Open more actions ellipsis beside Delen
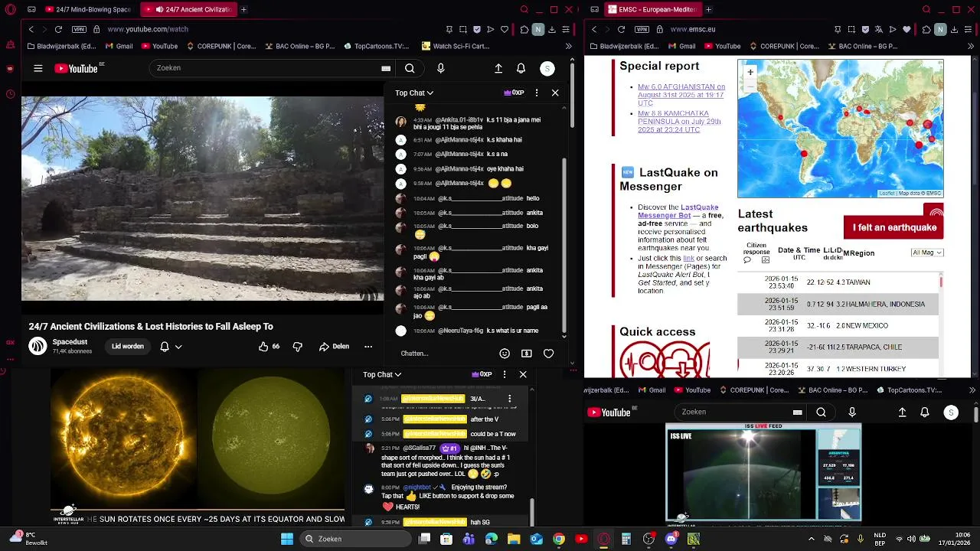980x551 pixels. pos(368,346)
